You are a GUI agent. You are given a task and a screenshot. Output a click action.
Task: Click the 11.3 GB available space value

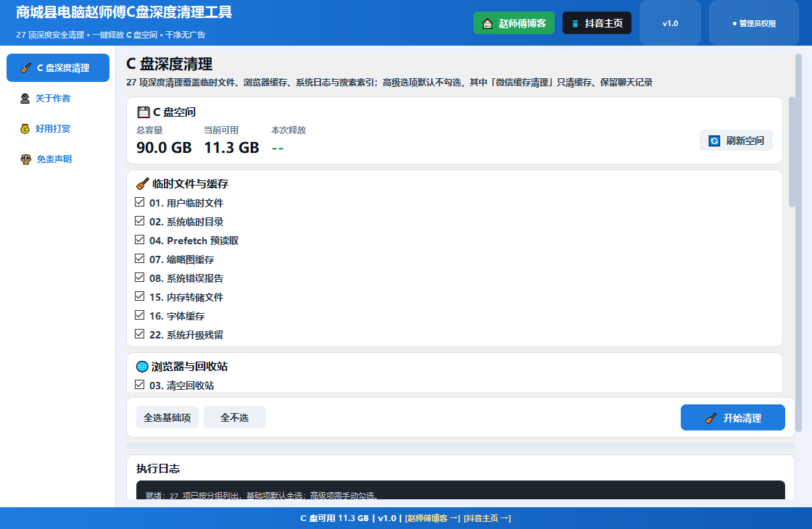(231, 148)
